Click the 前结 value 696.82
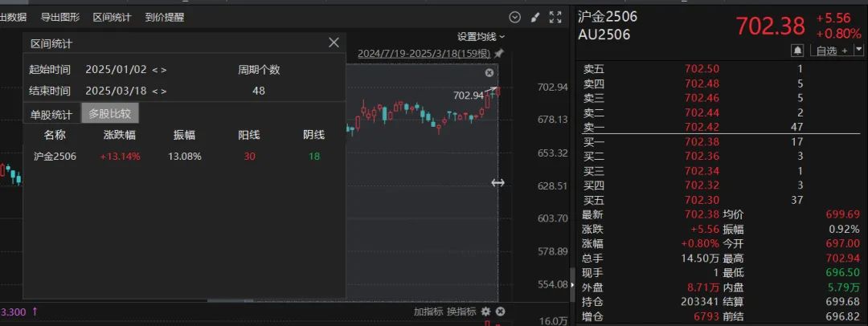 click(842, 316)
